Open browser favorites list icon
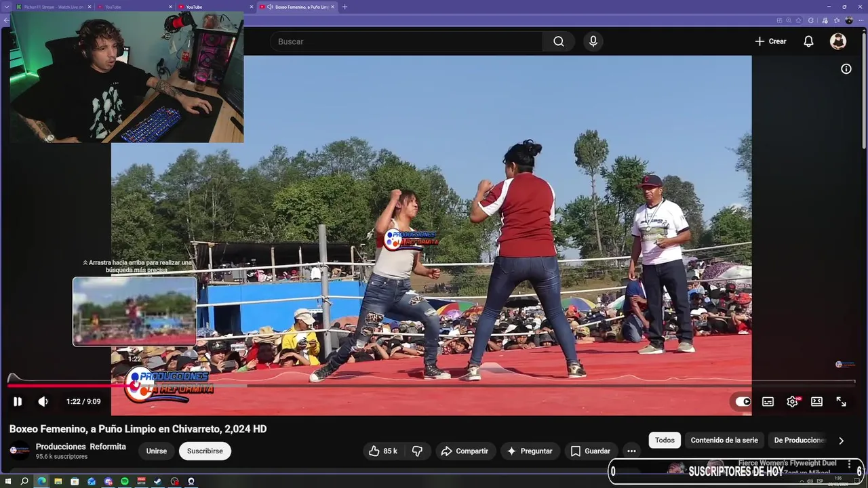 837,20
